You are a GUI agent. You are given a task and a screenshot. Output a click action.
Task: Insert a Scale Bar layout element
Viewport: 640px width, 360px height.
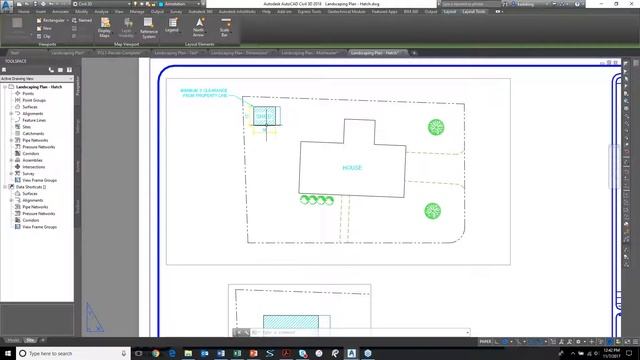(x=225, y=27)
